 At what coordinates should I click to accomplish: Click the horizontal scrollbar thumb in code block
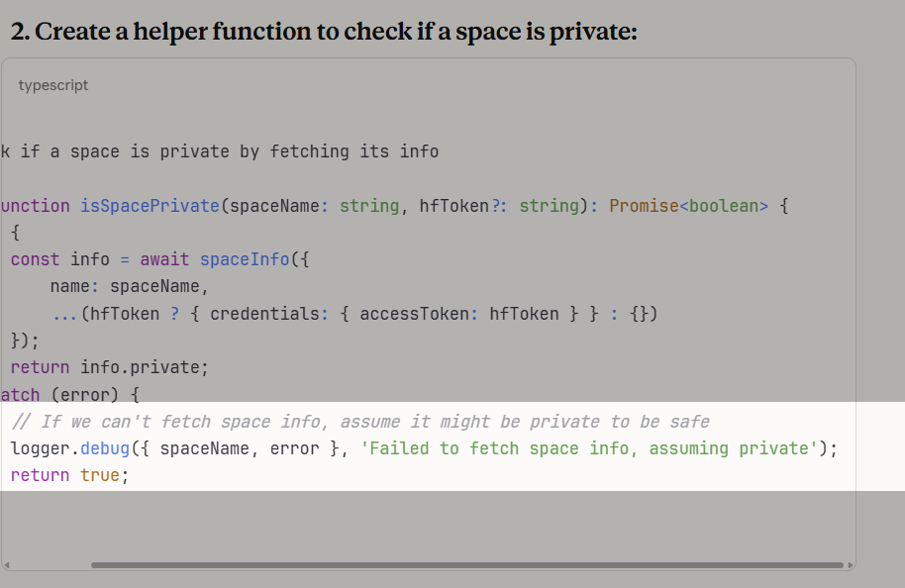tap(465, 565)
